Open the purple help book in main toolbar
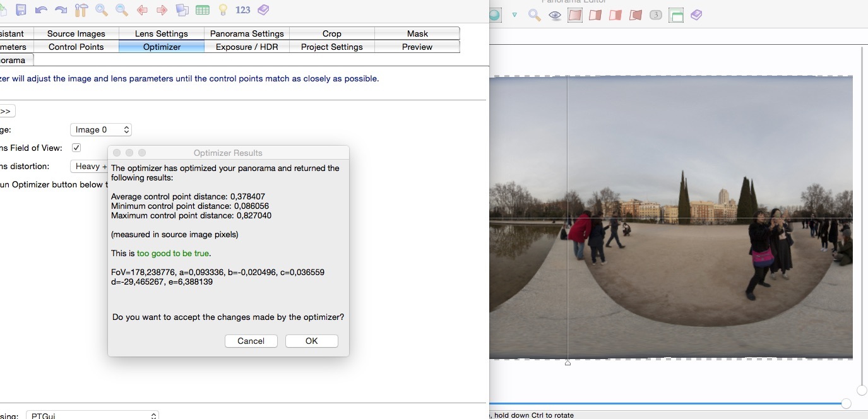 tap(263, 9)
